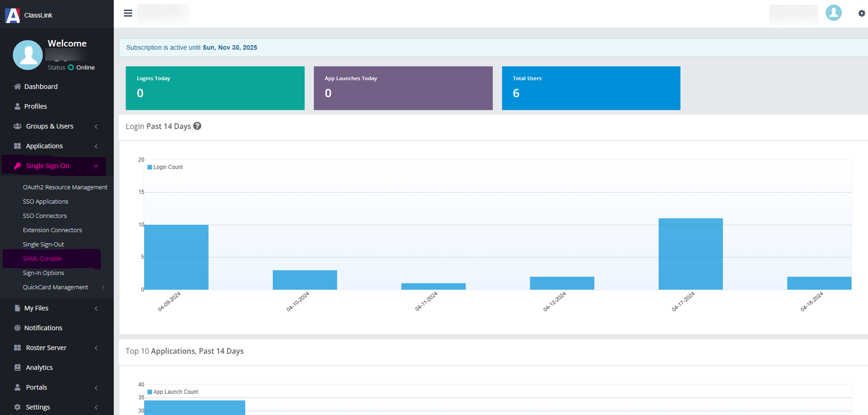Click the Dashboard home icon
Image resolution: width=868 pixels, height=415 pixels.
tap(17, 87)
